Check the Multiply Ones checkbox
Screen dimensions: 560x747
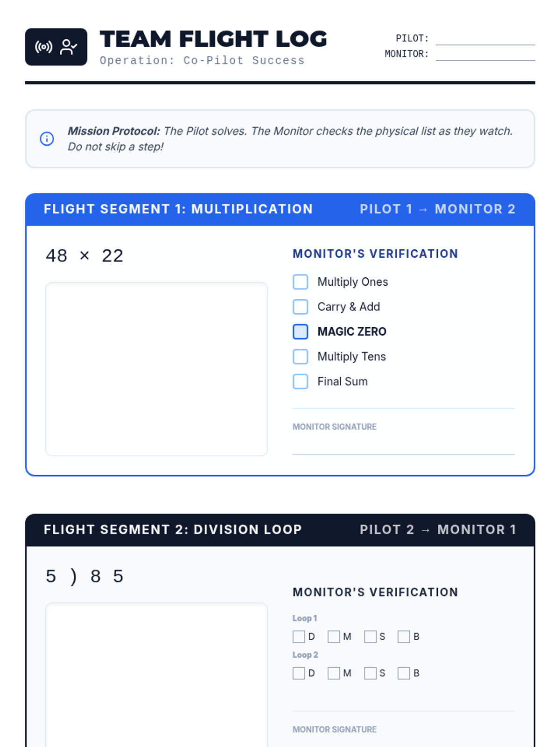(301, 282)
